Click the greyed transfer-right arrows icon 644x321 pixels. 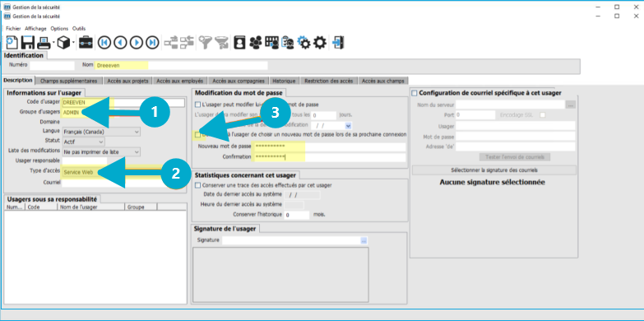point(171,42)
